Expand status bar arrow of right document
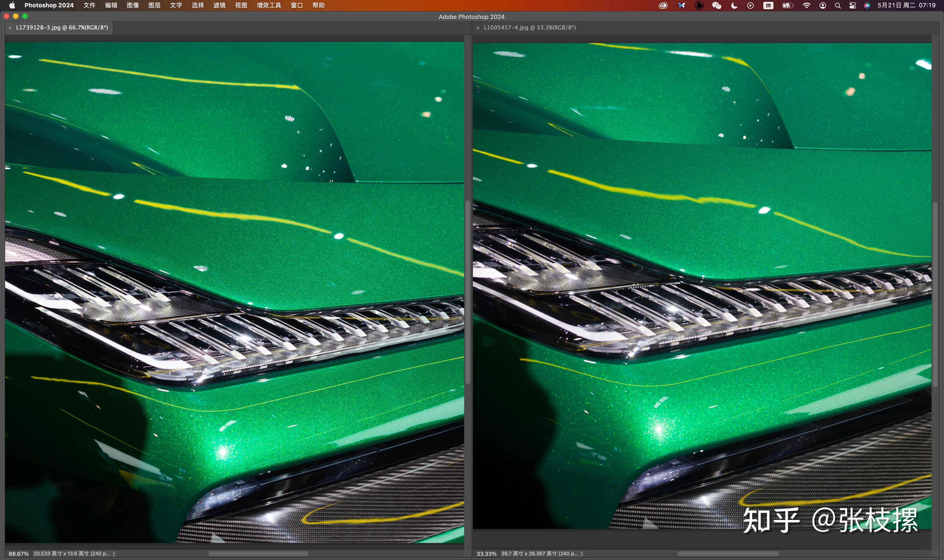The image size is (944, 560). (x=581, y=554)
